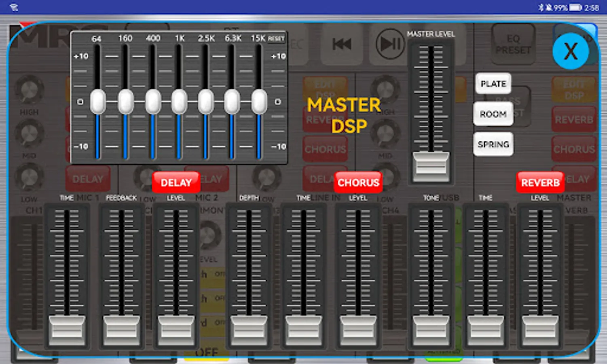Choose the SPRING reverb type
Image resolution: width=607 pixels, height=364 pixels.
[493, 144]
